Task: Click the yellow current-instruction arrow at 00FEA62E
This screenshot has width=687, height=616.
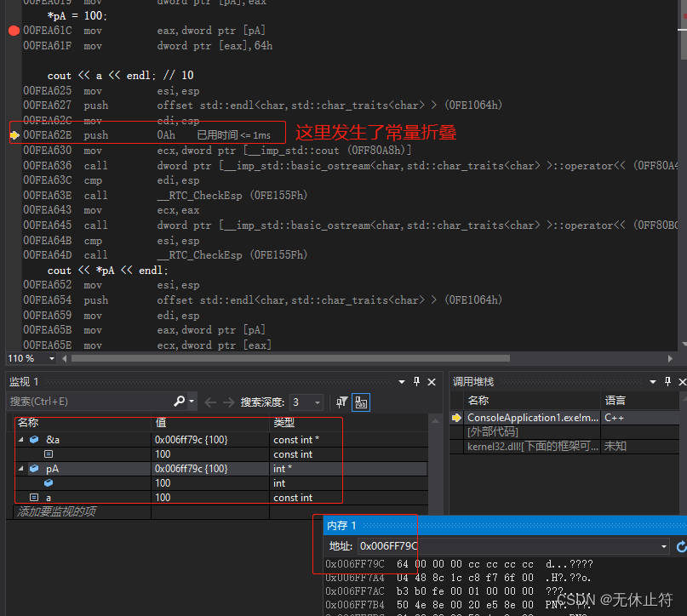Action: tap(14, 135)
